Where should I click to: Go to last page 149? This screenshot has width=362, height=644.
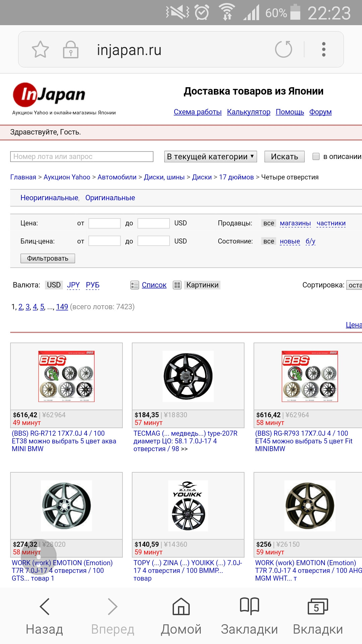coord(62,307)
